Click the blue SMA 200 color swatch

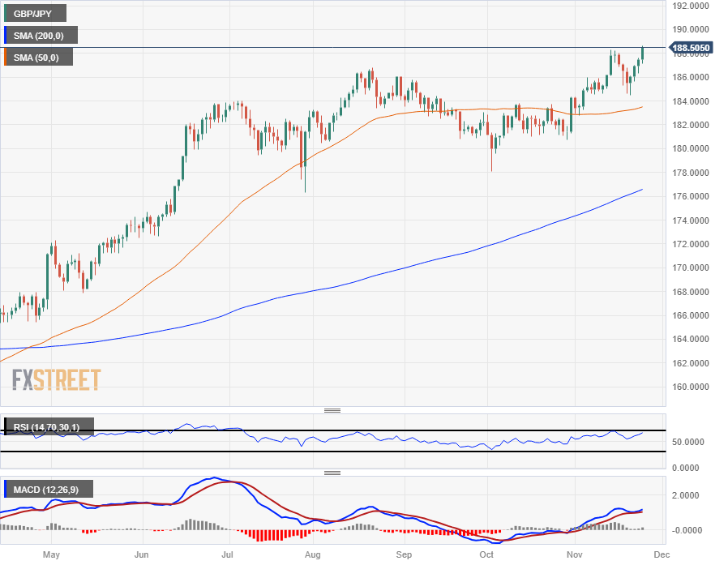point(5,36)
